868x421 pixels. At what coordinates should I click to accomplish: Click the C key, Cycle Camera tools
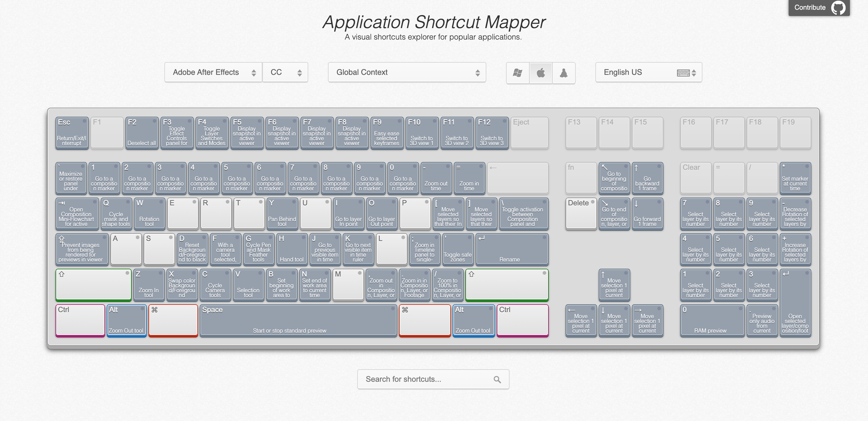(215, 285)
